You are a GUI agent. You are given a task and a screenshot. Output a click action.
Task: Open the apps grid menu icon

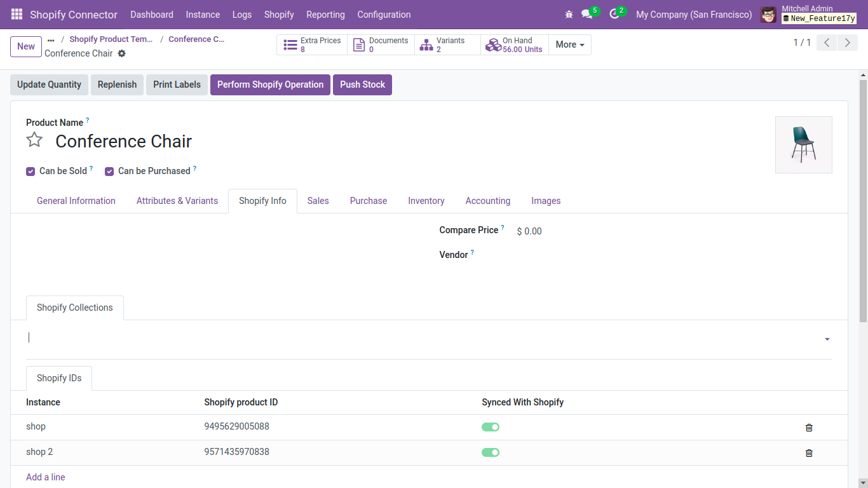pyautogui.click(x=17, y=14)
